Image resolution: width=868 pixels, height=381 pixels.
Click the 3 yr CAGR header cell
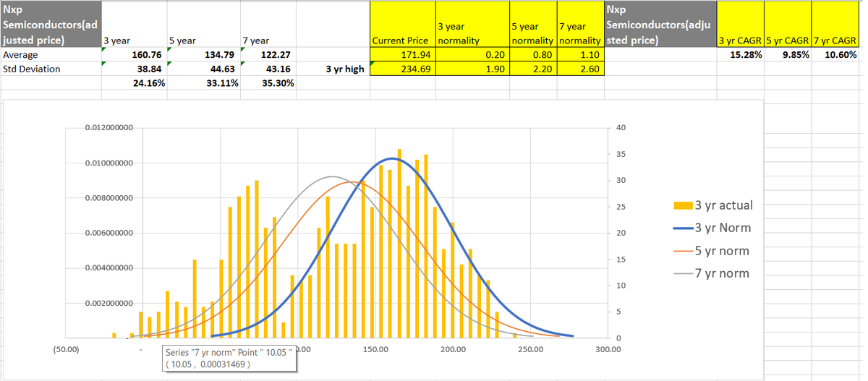[740, 25]
